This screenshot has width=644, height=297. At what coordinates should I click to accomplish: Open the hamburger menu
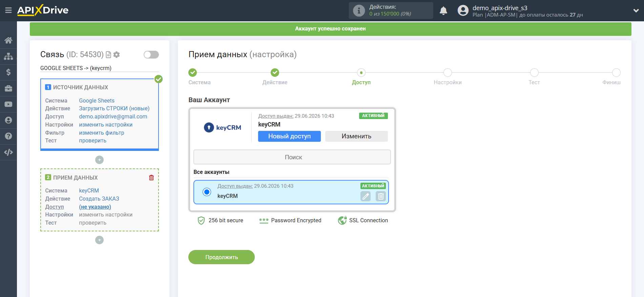(x=8, y=10)
